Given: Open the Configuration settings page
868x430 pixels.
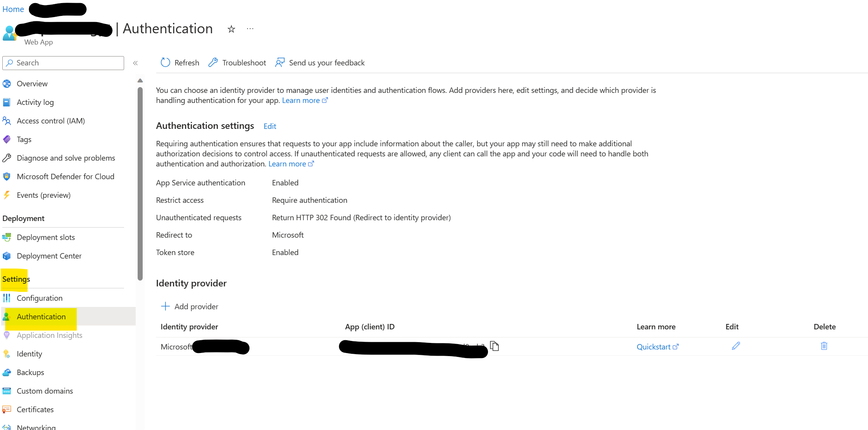Looking at the screenshot, I should (x=39, y=298).
